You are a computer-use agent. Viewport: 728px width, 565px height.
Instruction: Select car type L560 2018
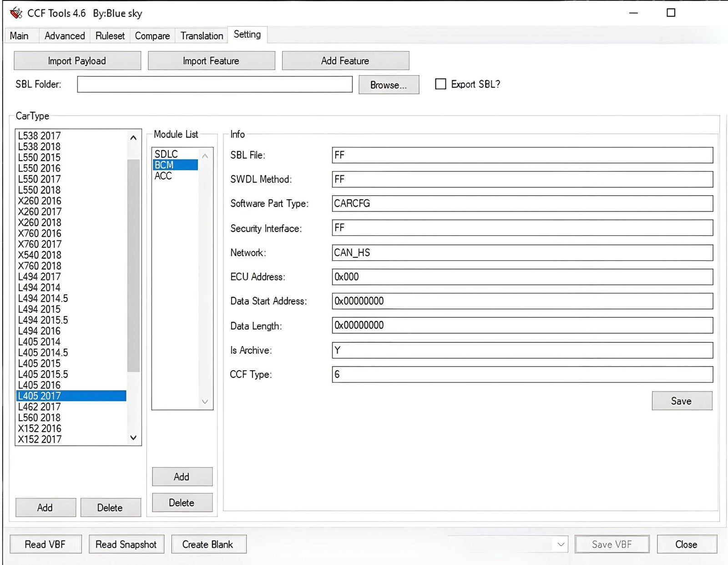click(x=71, y=417)
